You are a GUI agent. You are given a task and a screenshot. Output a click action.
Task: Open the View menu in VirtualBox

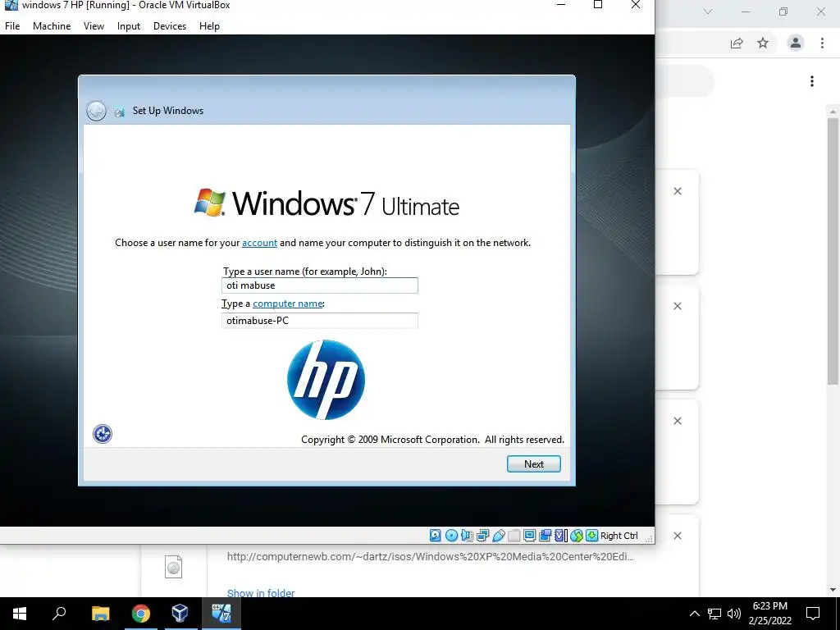pos(94,25)
